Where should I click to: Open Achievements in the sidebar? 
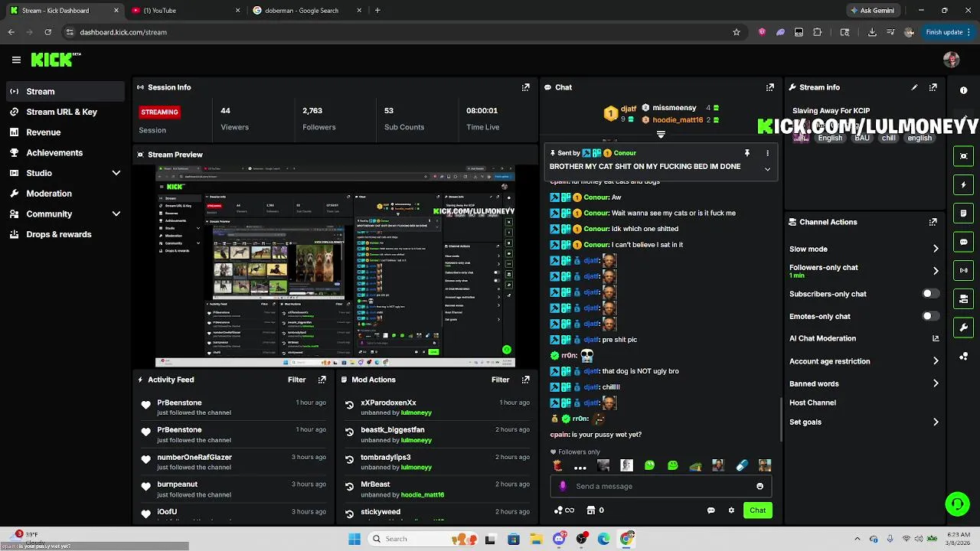point(64,152)
